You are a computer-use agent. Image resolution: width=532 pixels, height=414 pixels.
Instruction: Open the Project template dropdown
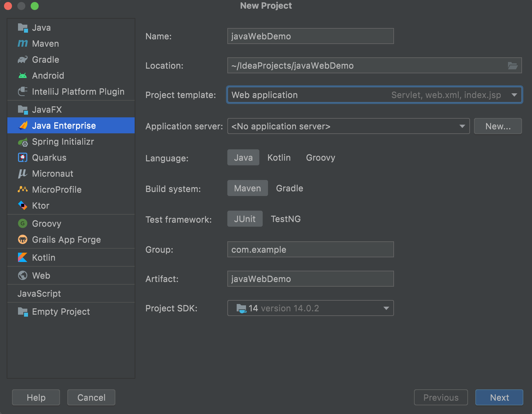(375, 95)
